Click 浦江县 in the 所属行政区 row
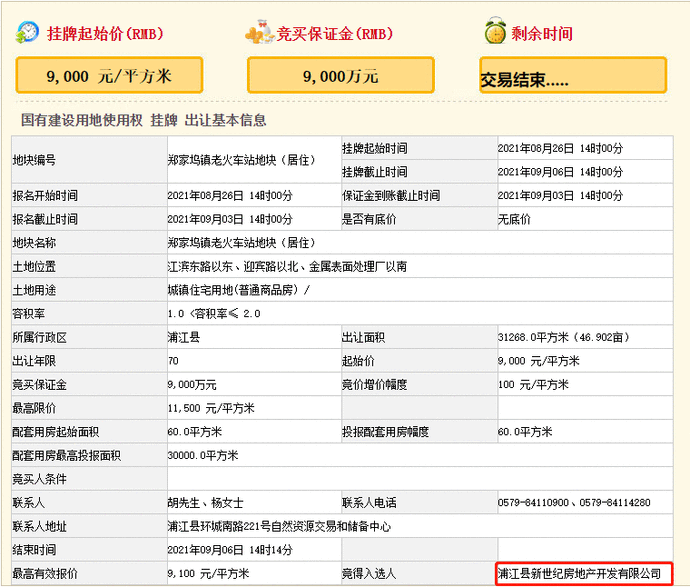This screenshot has width=690, height=587. 184,337
